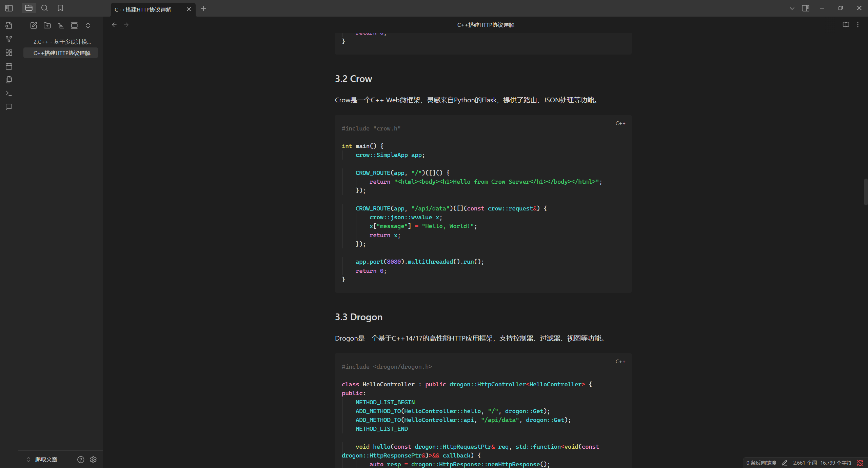Open today's daily note calendar icon
Viewport: 868px width, 468px height.
(x=9, y=66)
